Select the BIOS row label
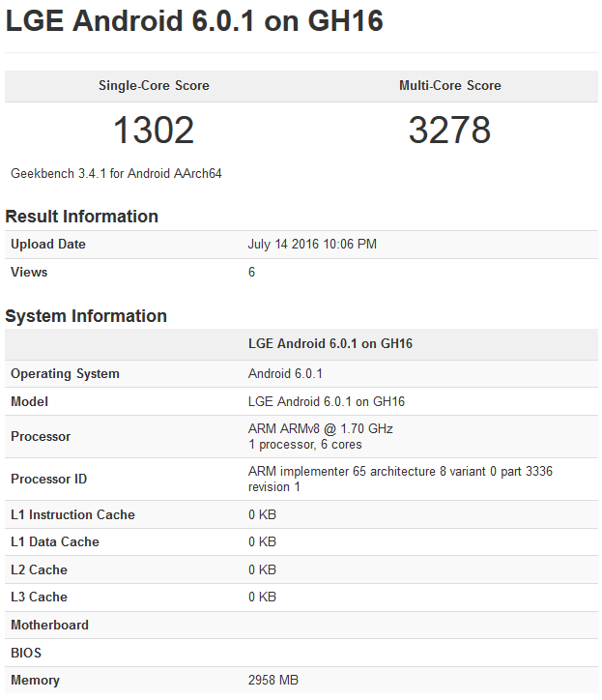The image size is (602, 700). (x=26, y=653)
